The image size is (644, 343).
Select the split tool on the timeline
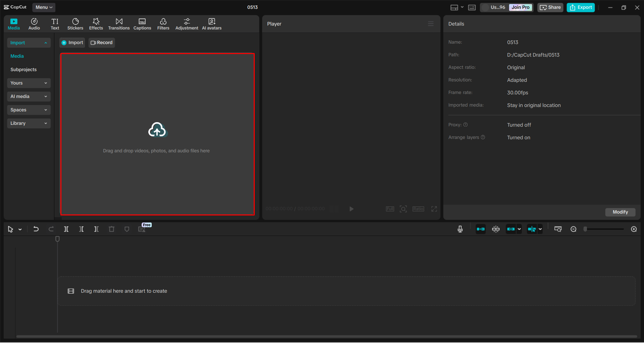66,229
